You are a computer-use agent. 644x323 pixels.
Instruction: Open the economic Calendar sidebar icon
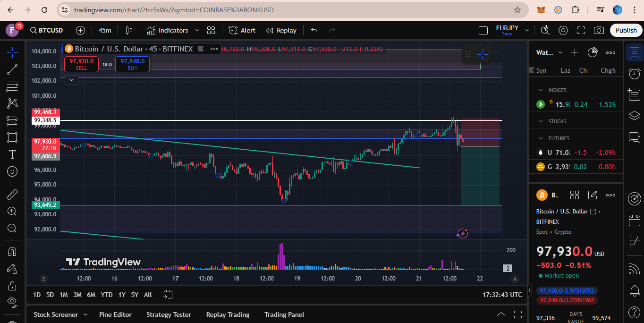click(634, 221)
